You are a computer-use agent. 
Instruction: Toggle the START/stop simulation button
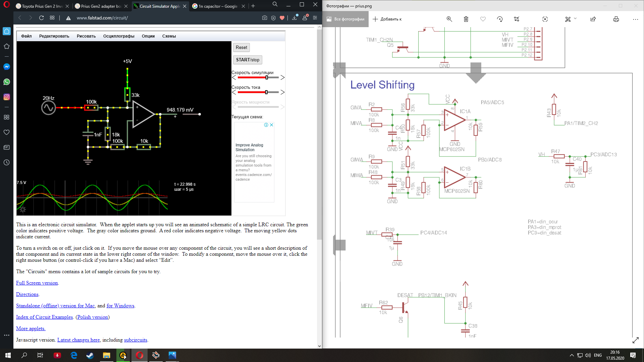(248, 60)
